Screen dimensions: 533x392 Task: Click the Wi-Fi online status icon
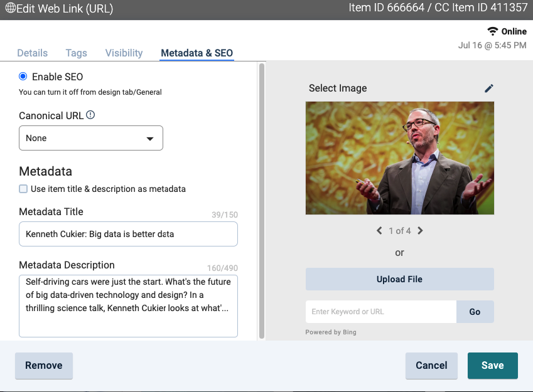tap(492, 31)
